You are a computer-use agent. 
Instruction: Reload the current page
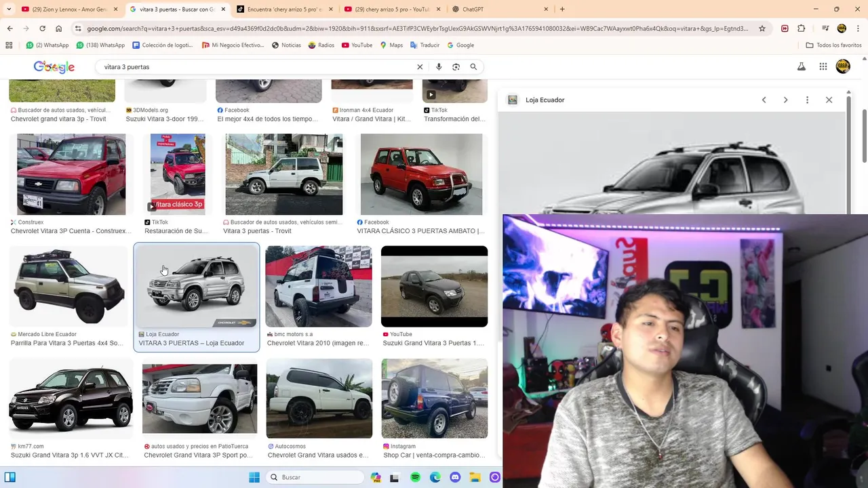tap(42, 28)
